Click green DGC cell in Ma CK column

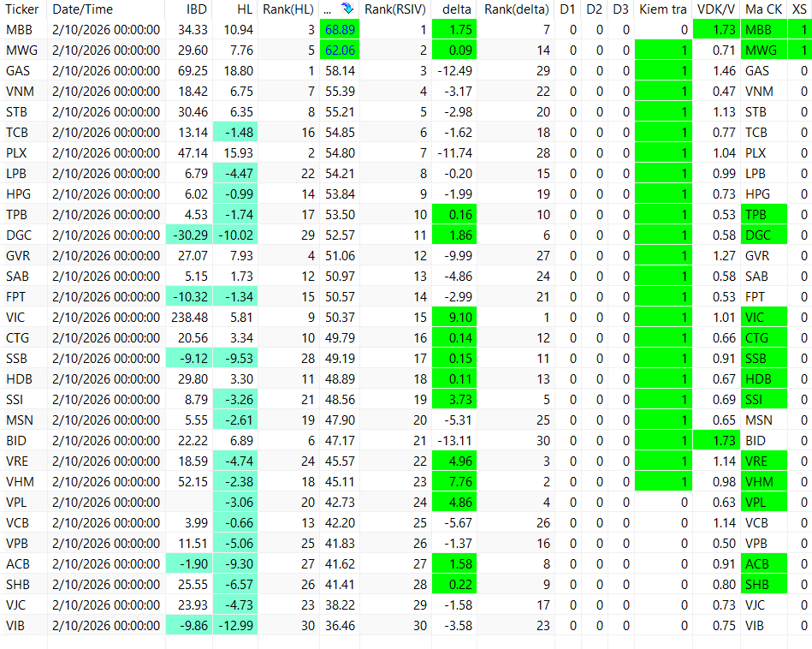(764, 235)
